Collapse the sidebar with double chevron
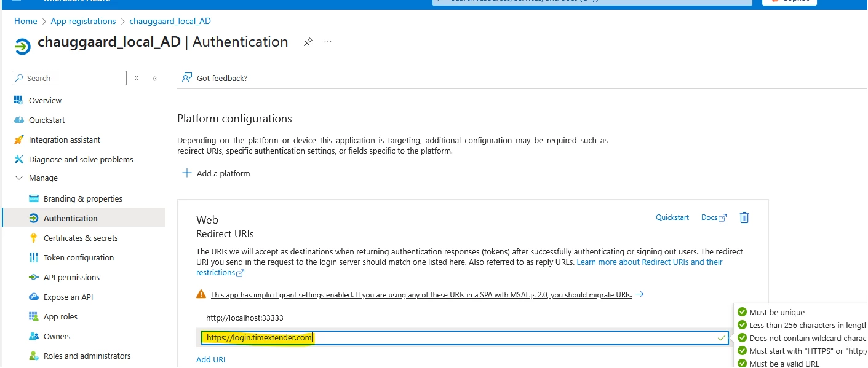Screen dimensions: 868x368 coord(155,78)
